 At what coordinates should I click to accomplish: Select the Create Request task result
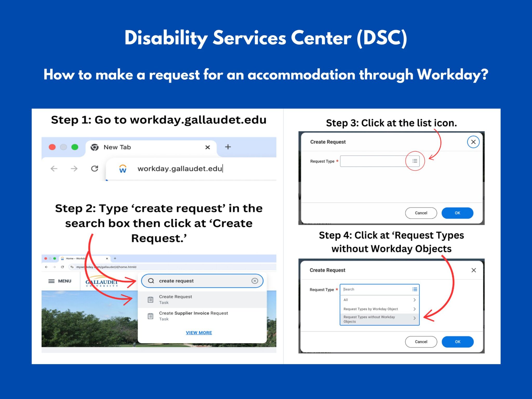[202, 300]
